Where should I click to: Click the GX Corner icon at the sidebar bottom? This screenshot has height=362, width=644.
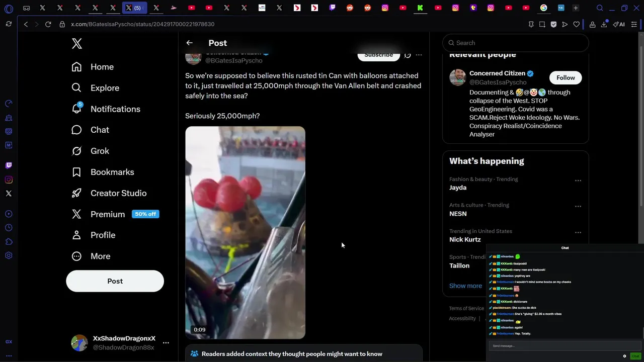click(x=9, y=342)
